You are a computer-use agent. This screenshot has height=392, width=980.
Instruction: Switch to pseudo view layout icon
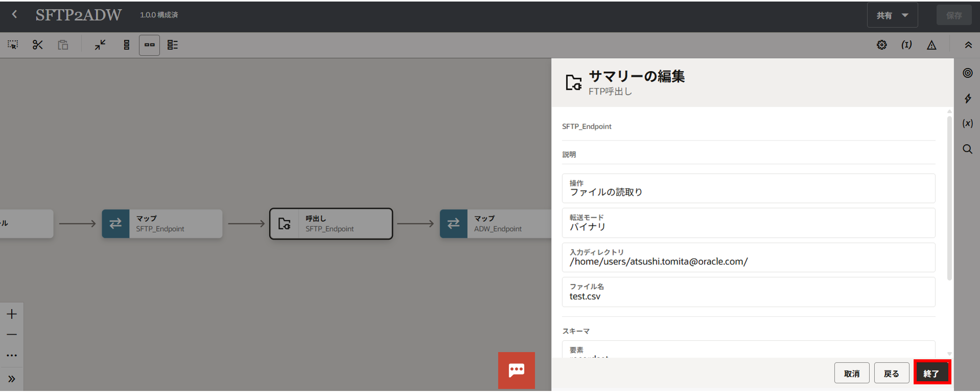[x=173, y=45]
